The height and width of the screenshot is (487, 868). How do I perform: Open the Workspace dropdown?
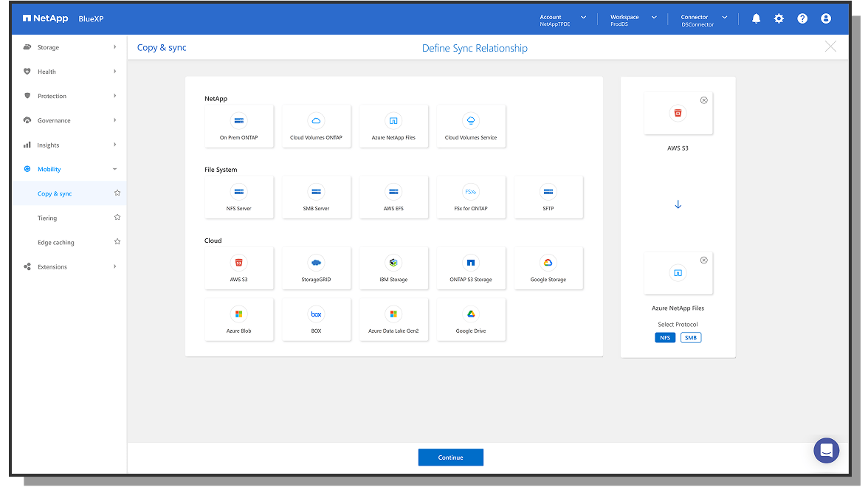pyautogui.click(x=633, y=18)
